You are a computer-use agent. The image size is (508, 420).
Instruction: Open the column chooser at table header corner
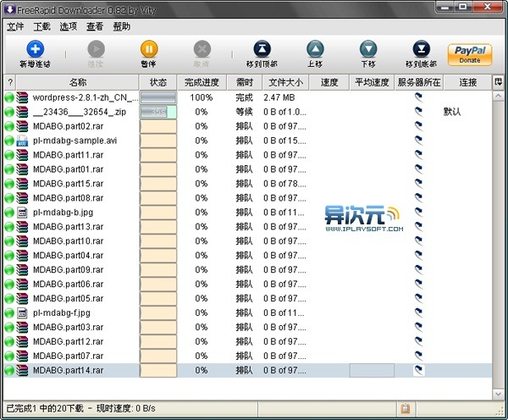(499, 82)
